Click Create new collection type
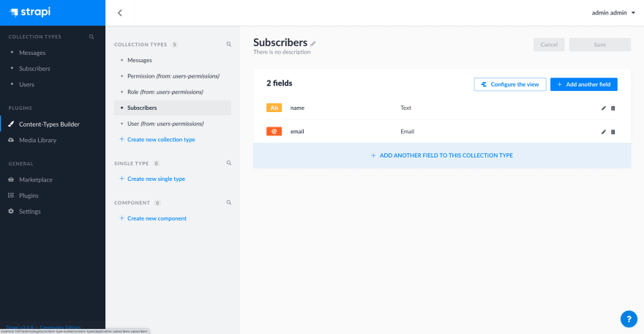This screenshot has width=644, height=334. (157, 139)
